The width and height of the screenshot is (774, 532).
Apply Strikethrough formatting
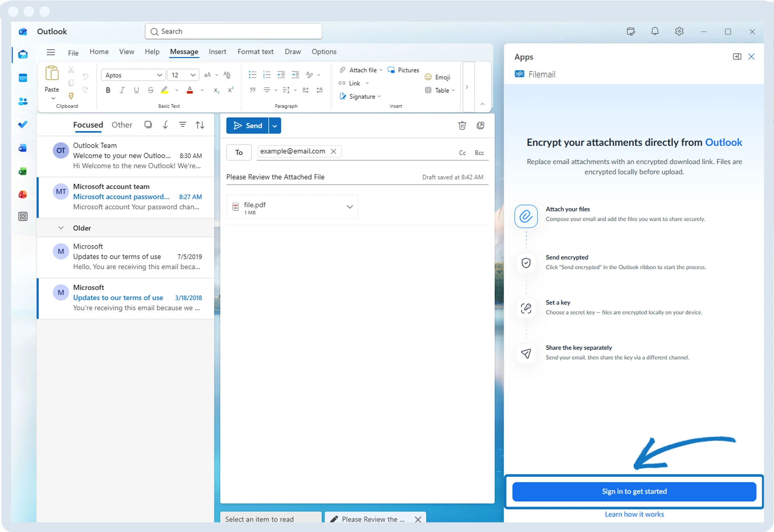pos(151,90)
